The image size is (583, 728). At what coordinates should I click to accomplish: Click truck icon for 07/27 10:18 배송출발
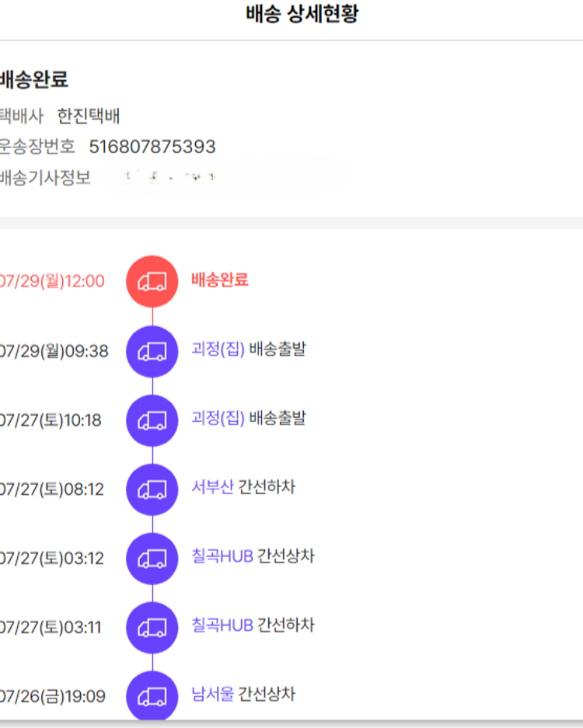coord(152,420)
